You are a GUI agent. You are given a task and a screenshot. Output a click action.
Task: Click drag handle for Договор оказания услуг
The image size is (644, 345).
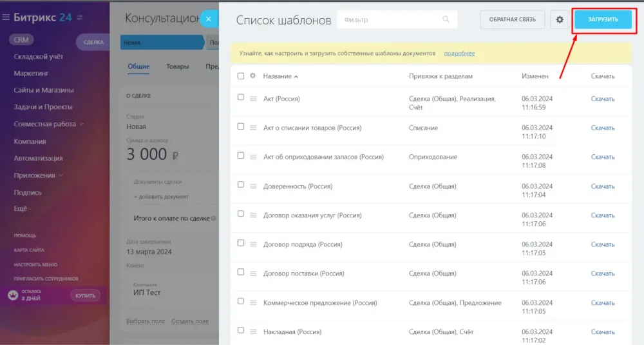tap(253, 215)
